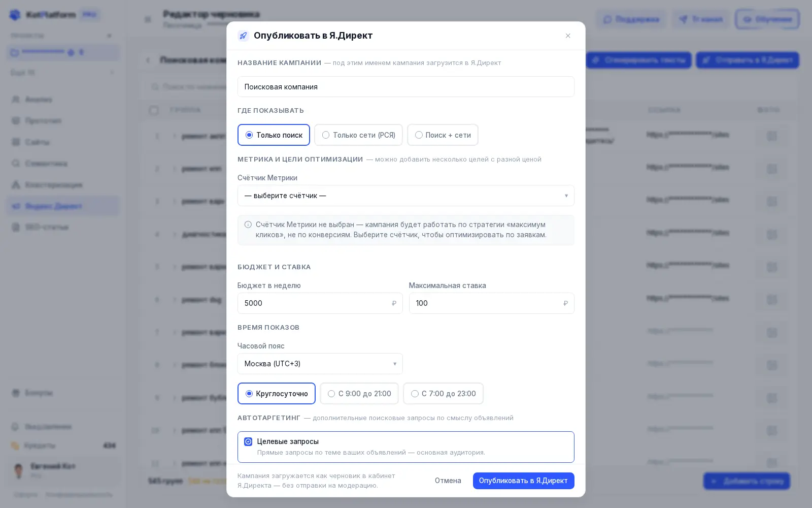Open 'Кластеризация' in the background sidebar
Image resolution: width=812 pixels, height=508 pixels.
click(63, 185)
